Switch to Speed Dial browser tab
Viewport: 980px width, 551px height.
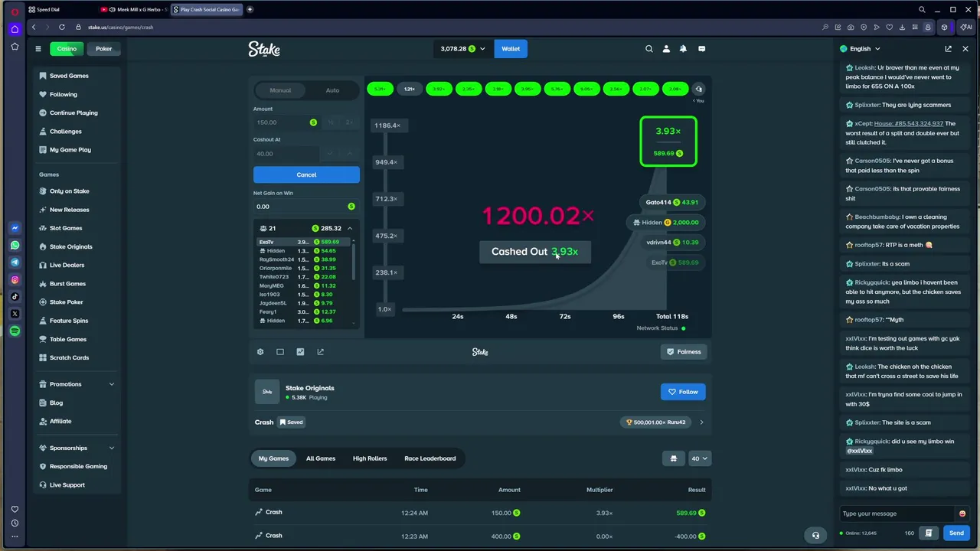(x=60, y=9)
